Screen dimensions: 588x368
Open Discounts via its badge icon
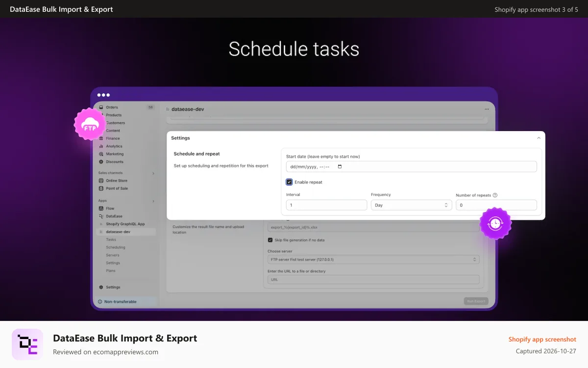(x=101, y=162)
